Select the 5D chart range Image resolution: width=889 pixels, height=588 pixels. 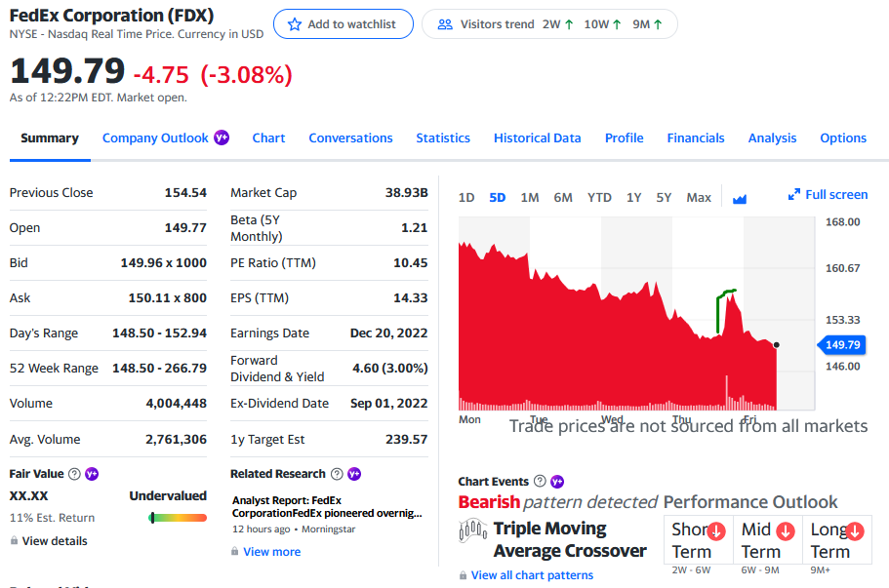pos(498,198)
